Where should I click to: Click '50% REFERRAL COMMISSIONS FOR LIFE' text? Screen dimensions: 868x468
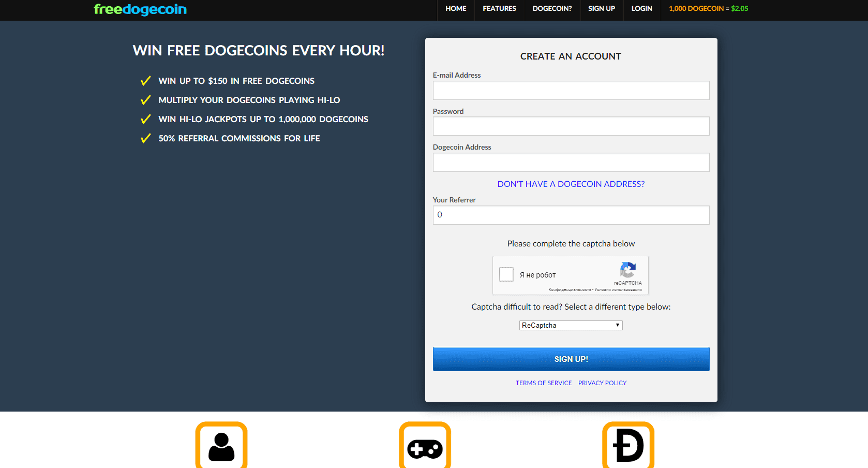pos(239,138)
